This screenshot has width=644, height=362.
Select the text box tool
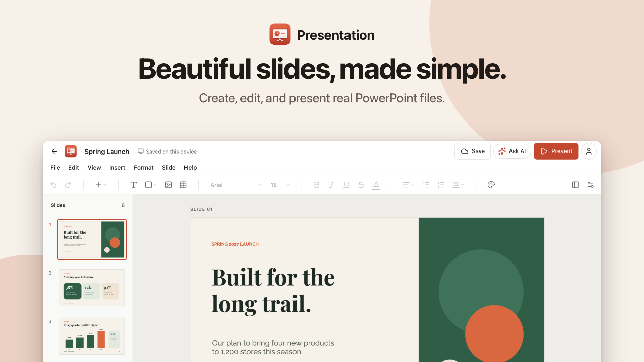click(x=133, y=185)
